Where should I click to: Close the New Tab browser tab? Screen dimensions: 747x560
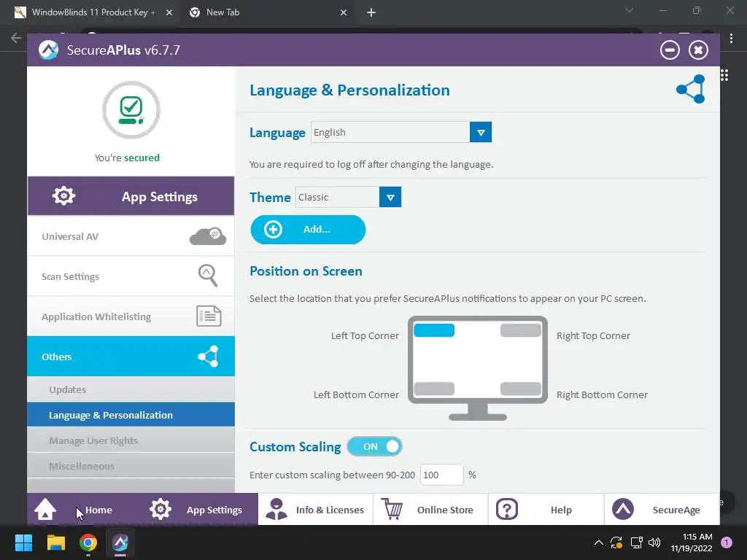tap(344, 12)
